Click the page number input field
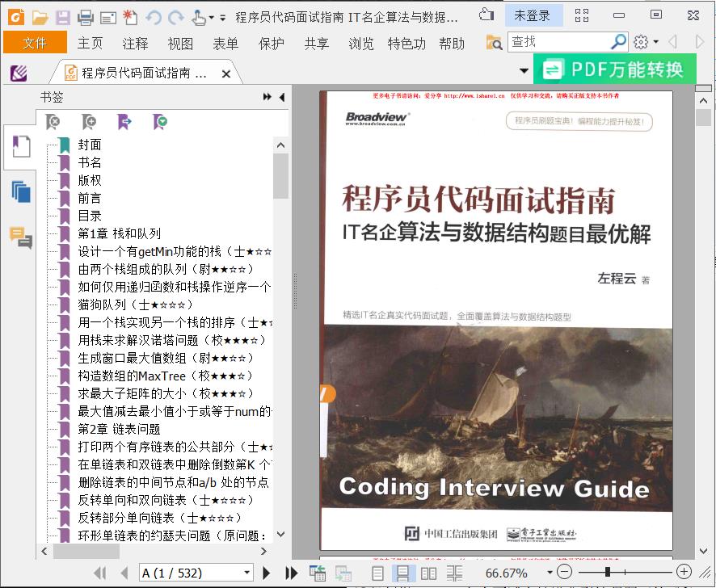The height and width of the screenshot is (588, 716). click(x=191, y=573)
